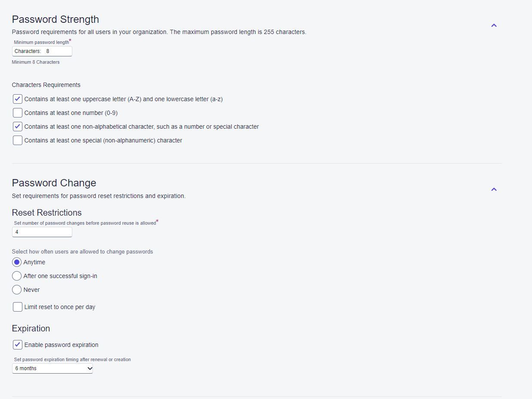Collapse the Password Strength section chevron
This screenshot has width=532, height=399.
click(x=494, y=25)
